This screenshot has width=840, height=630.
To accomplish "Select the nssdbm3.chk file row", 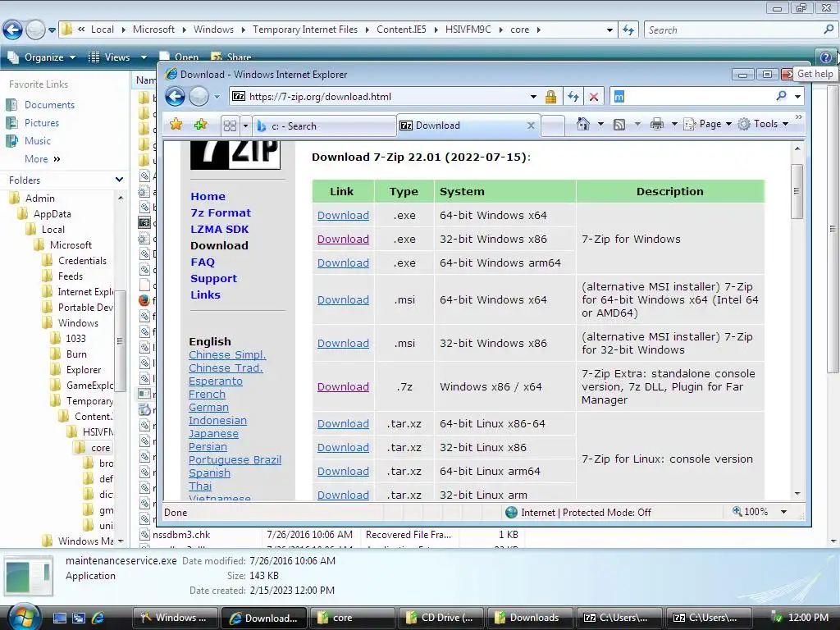I will (330, 535).
